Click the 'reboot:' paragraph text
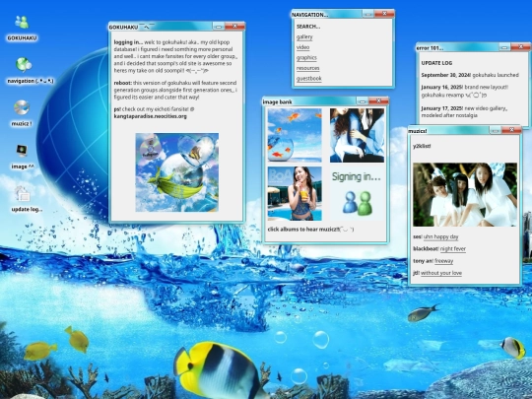The width and height of the screenshot is (532, 399). (175, 90)
